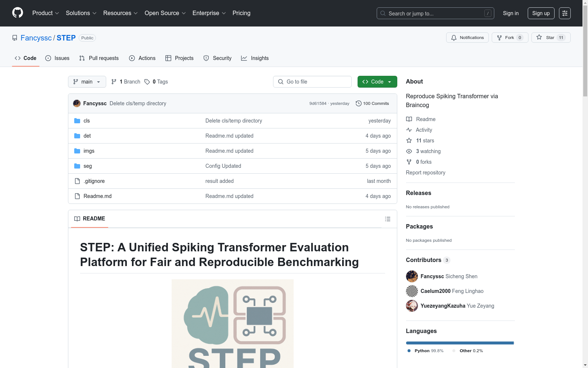
Task: Click the Notifications bell icon
Action: click(454, 38)
